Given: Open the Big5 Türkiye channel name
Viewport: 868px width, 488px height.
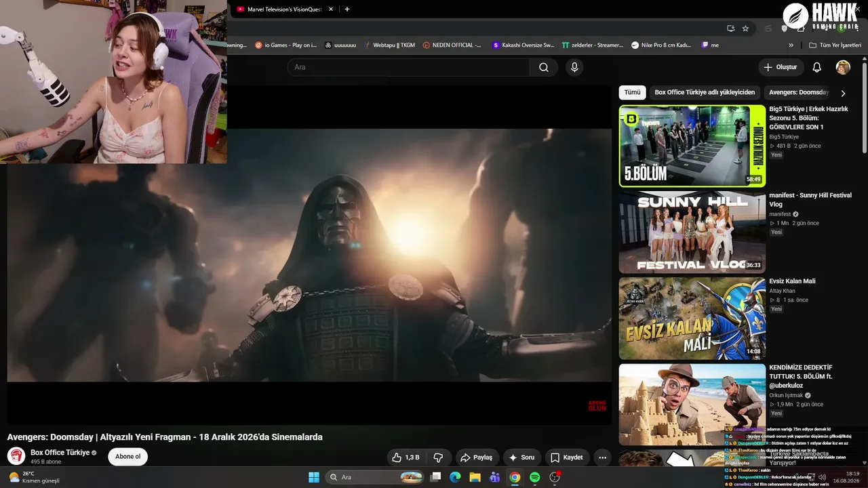Looking at the screenshot, I should pyautogui.click(x=784, y=137).
